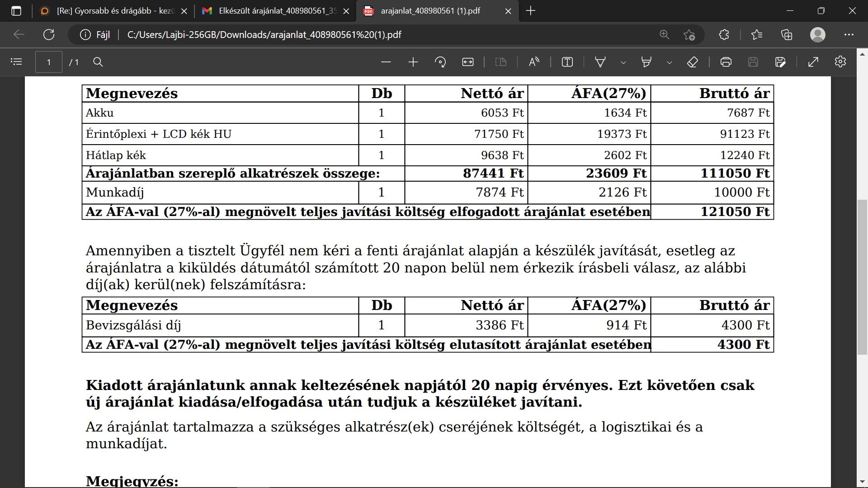This screenshot has width=868, height=488.
Task: Switch to the Gmail 'Elkészült árajánlat_408980561' tab
Action: coord(276,11)
